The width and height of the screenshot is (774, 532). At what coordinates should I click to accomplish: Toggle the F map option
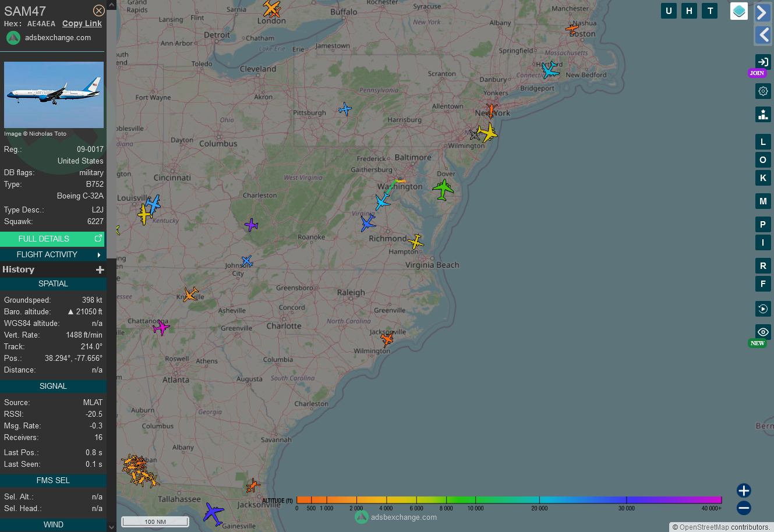[763, 284]
